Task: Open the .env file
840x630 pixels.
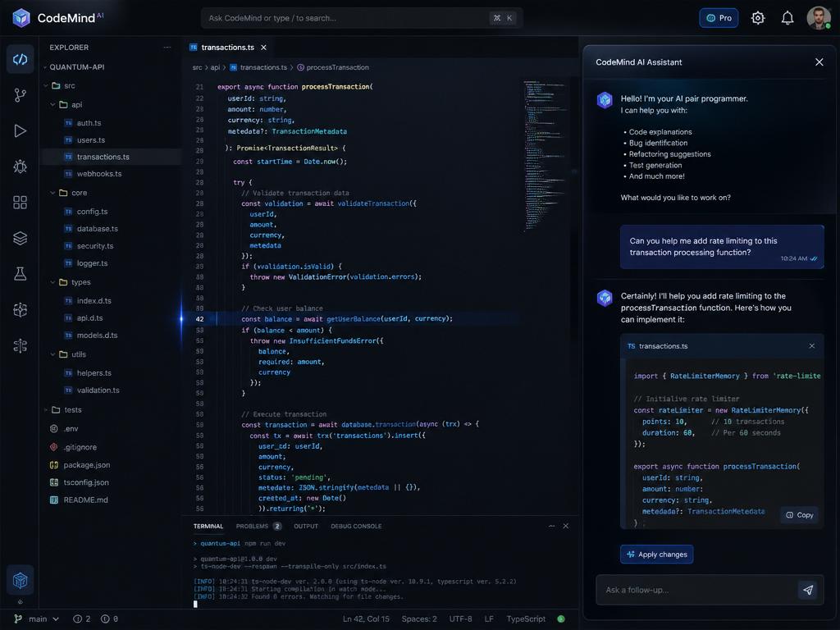Action: coord(71,428)
